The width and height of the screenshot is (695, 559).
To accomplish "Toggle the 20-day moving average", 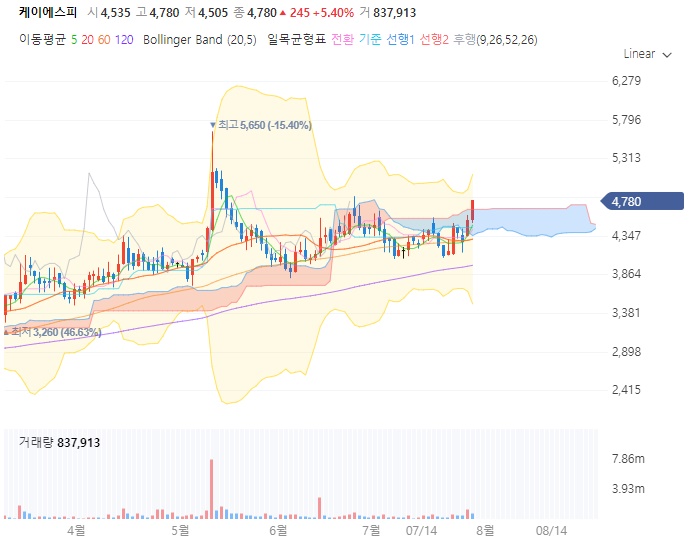I will point(87,40).
